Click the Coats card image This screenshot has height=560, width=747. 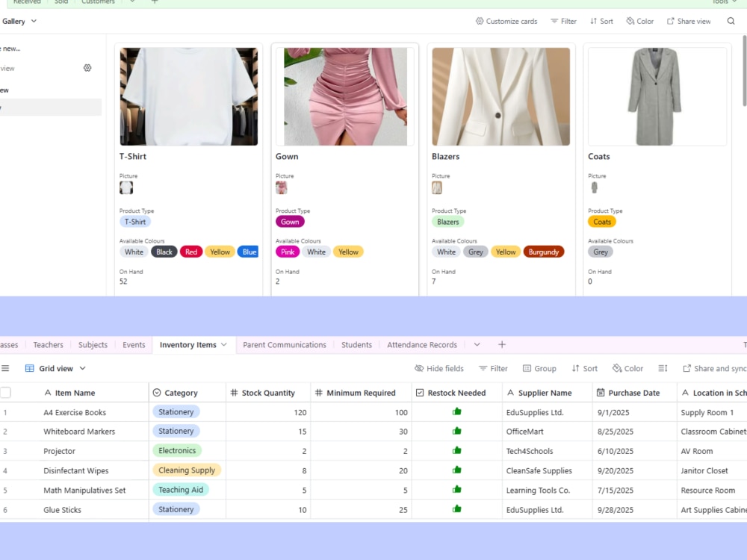[657, 96]
